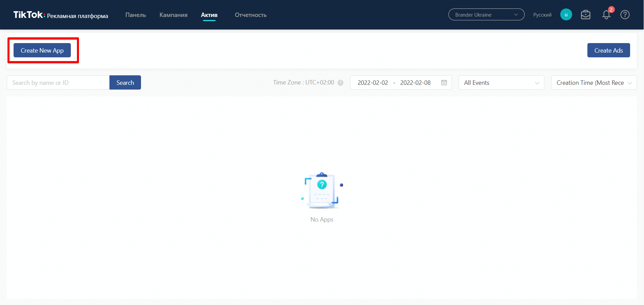Select the Актив tab
This screenshot has width=644, height=305.
coord(209,15)
